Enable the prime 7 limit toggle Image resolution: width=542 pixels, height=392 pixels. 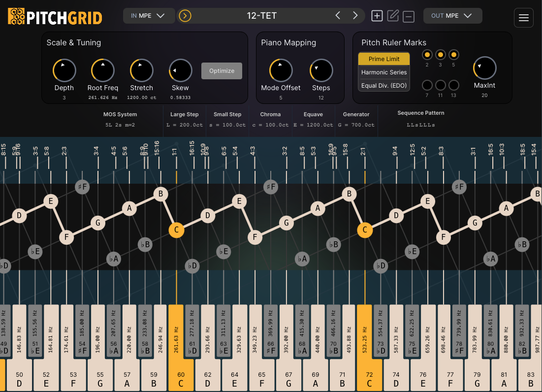427,85
